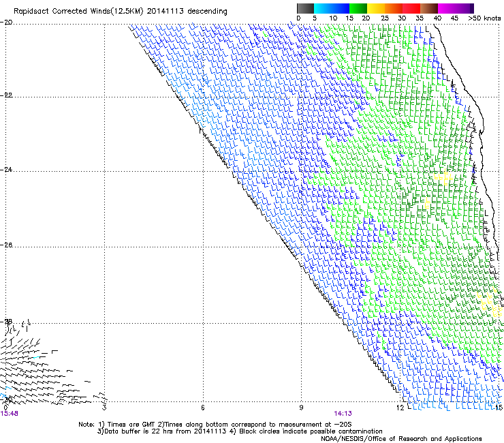Click the purple 45-50 knots legend swatch
Viewport: 504px width, 443px height.
(x=464, y=8)
